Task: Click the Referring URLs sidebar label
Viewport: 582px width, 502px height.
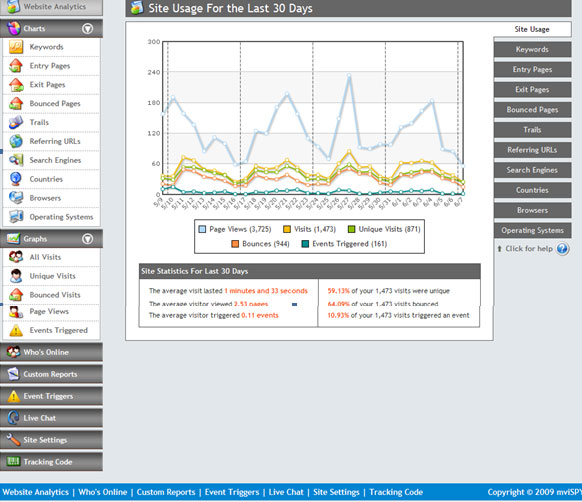Action: 55,141
